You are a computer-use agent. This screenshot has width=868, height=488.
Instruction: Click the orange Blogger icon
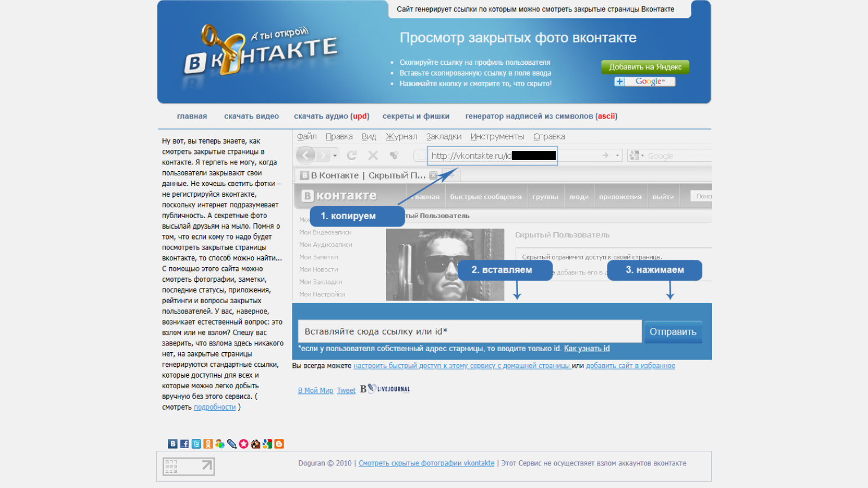tap(279, 444)
